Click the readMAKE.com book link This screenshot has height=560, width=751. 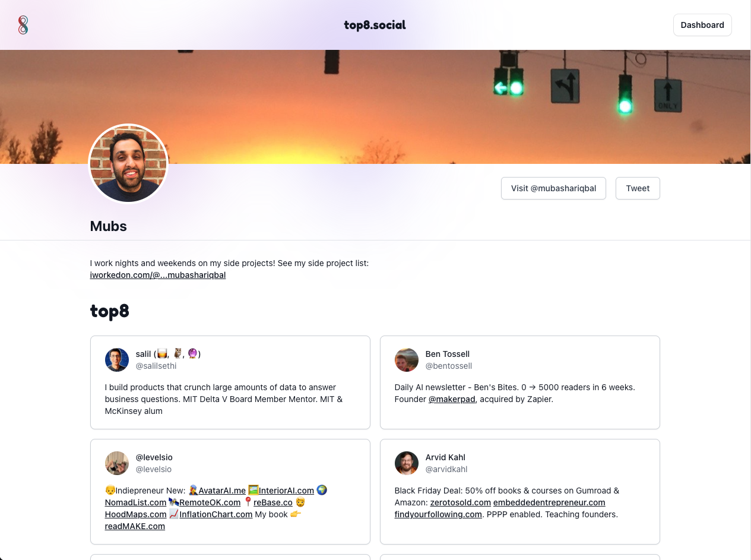(135, 526)
